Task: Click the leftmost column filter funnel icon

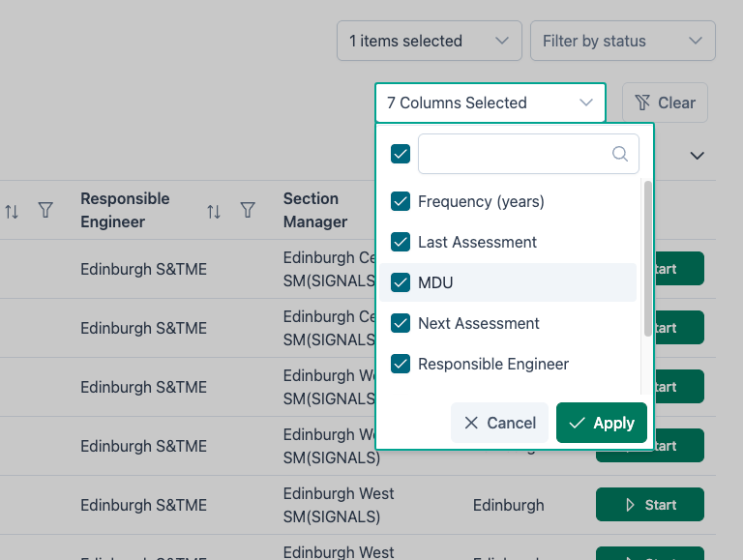Action: [45, 210]
